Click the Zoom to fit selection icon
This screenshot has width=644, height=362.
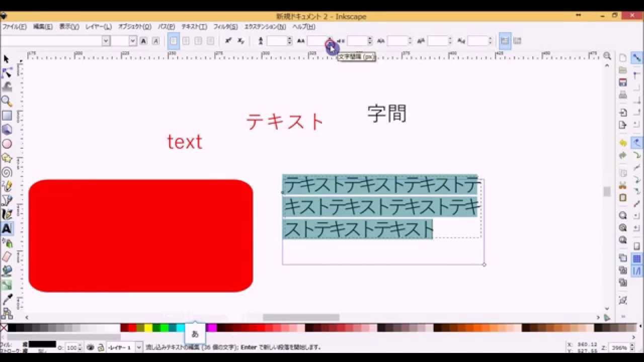click(623, 215)
